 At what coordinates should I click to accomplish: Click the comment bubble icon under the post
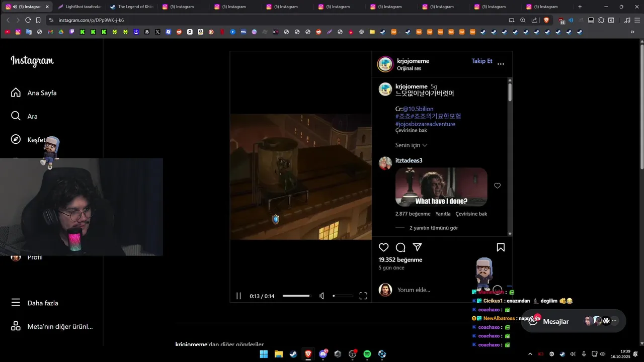400,247
